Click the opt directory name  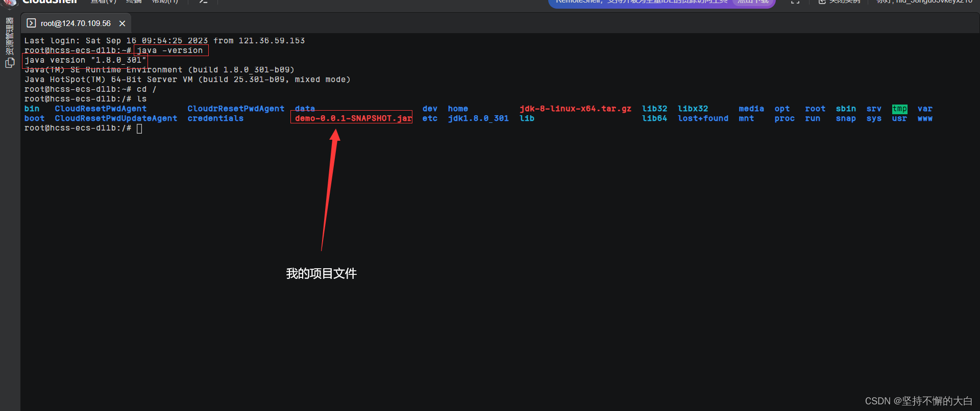click(x=782, y=109)
